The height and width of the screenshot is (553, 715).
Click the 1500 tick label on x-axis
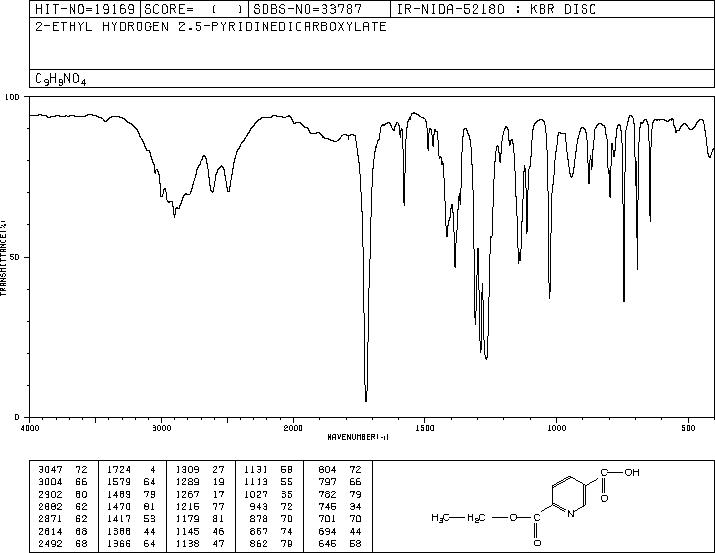tap(425, 428)
